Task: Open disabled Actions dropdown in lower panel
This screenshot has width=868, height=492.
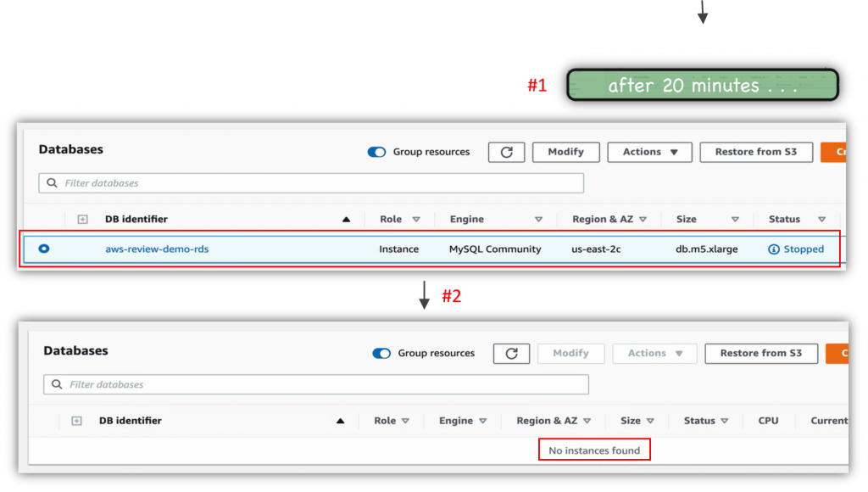Action: tap(654, 354)
